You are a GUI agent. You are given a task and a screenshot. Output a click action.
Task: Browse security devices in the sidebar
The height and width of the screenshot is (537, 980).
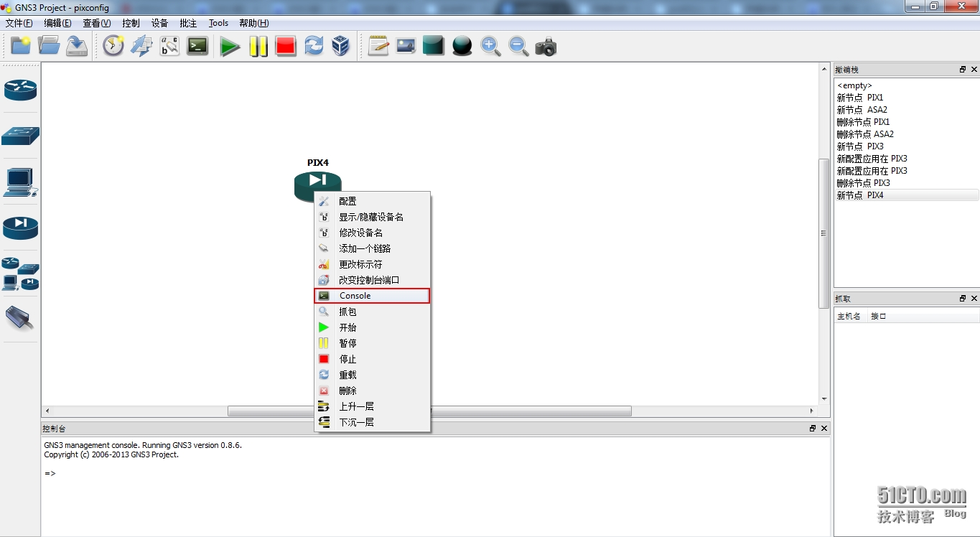point(20,228)
